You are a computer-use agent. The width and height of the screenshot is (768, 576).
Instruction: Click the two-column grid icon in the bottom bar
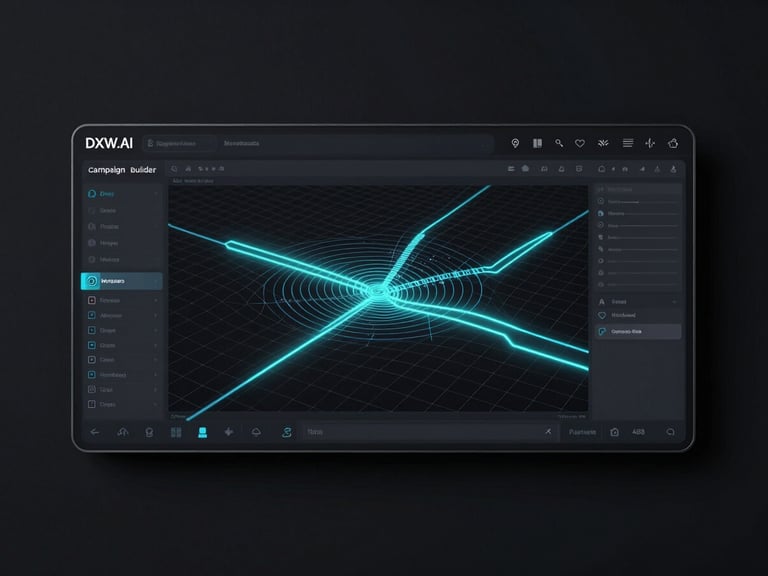tap(176, 432)
